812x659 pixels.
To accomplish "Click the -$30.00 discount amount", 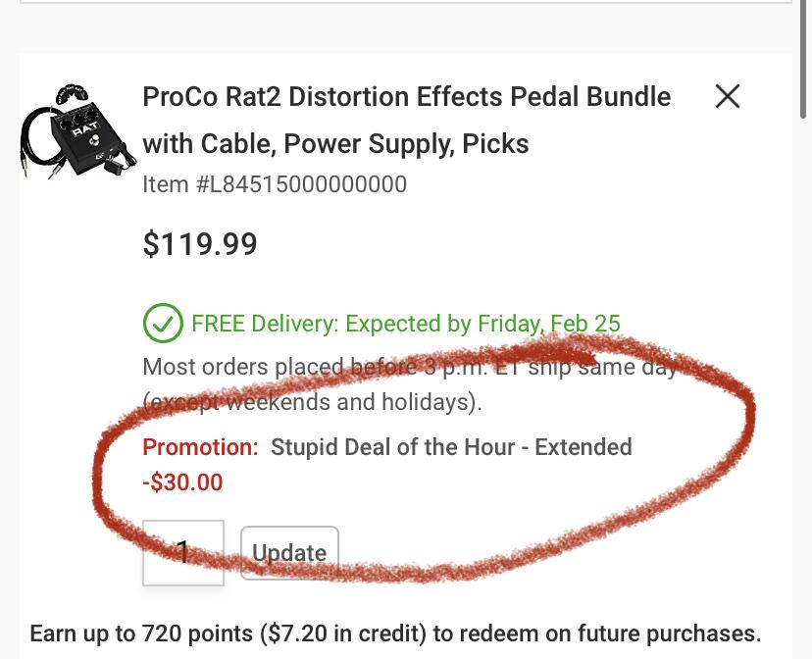I will [182, 482].
